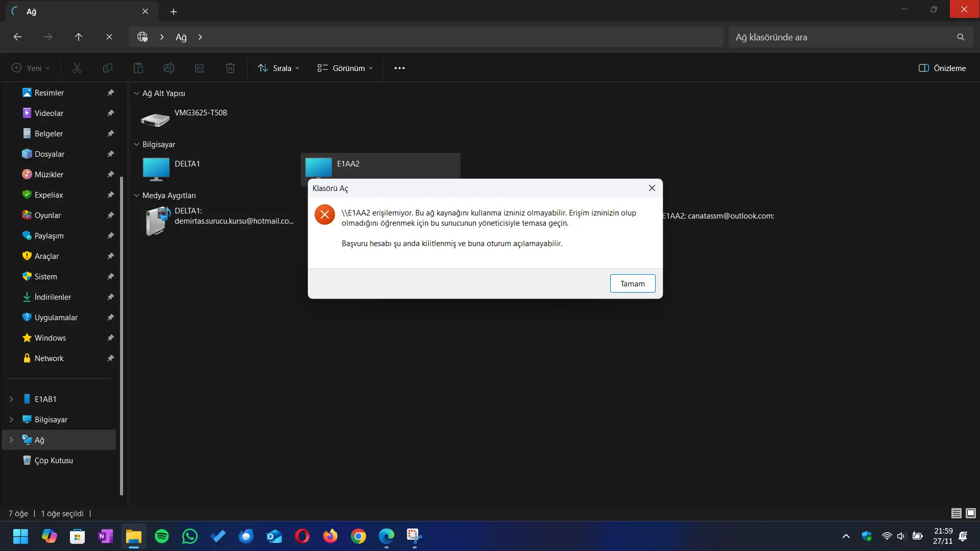Viewport: 980px width, 551px height.
Task: Open Çöp Kutusu in the sidebar
Action: click(x=54, y=460)
